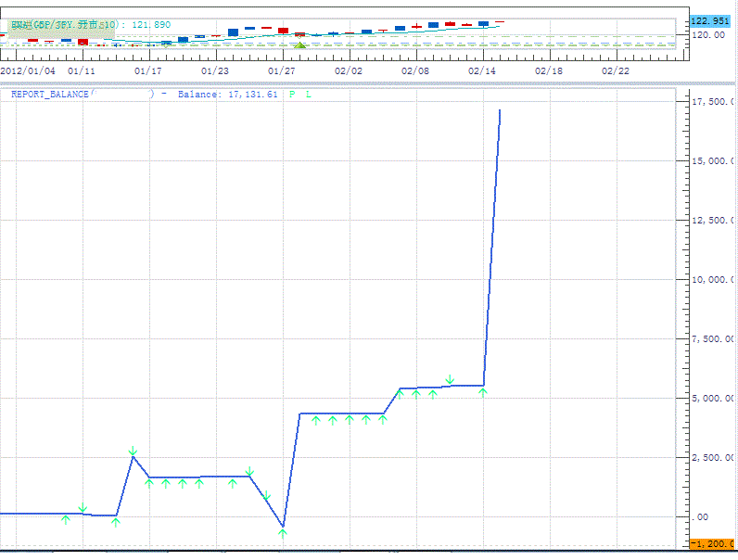This screenshot has height=560, width=738.
Task: Select the 02/22 date on time axis
Action: click(616, 70)
